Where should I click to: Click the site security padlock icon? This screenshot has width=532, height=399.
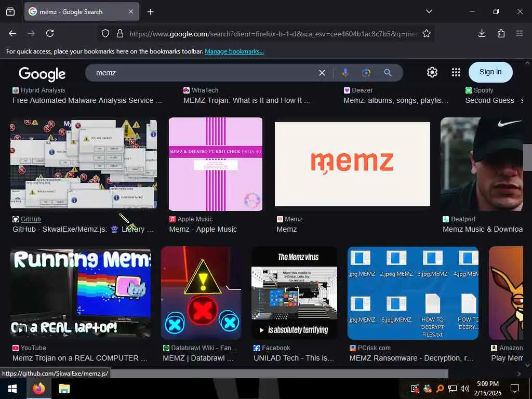pos(120,34)
